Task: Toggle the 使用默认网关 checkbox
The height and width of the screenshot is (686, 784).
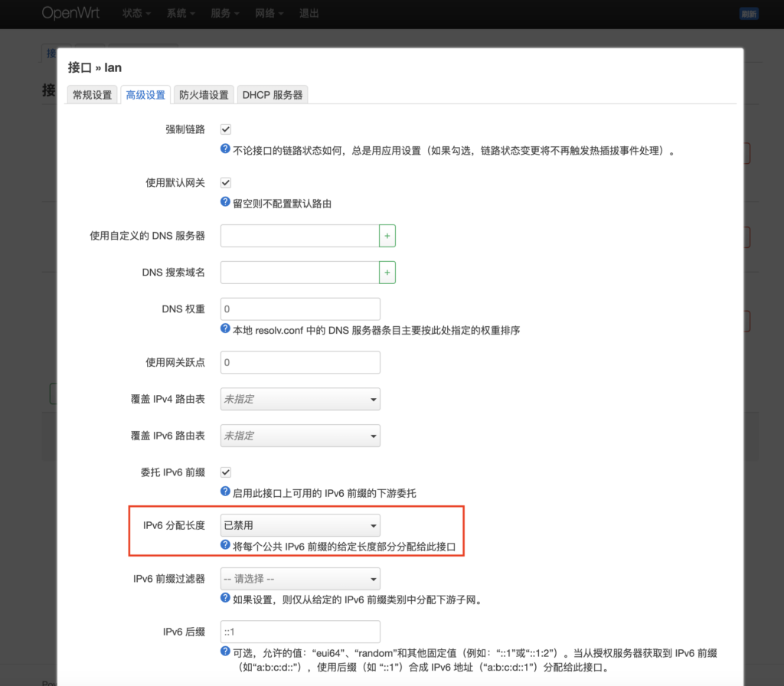Action: 226,182
